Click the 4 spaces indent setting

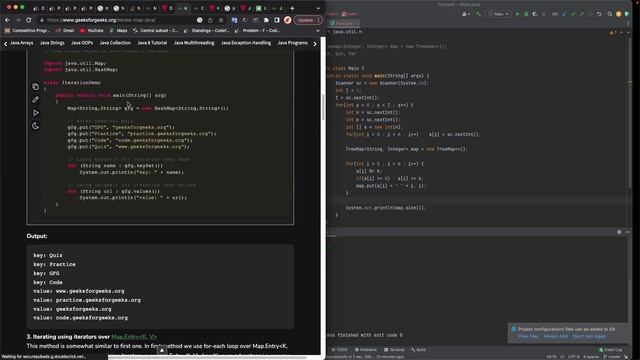[x=591, y=357]
